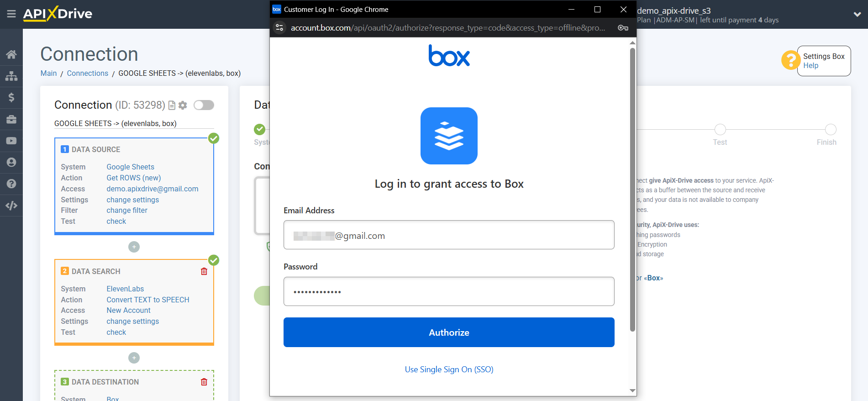This screenshot has height=401, width=868.
Task: Delete the Data Search block via trash icon
Action: pyautogui.click(x=204, y=271)
